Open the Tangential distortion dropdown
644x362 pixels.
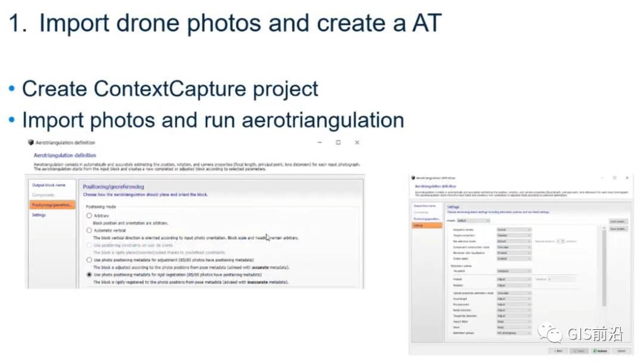pyautogui.click(x=514, y=316)
